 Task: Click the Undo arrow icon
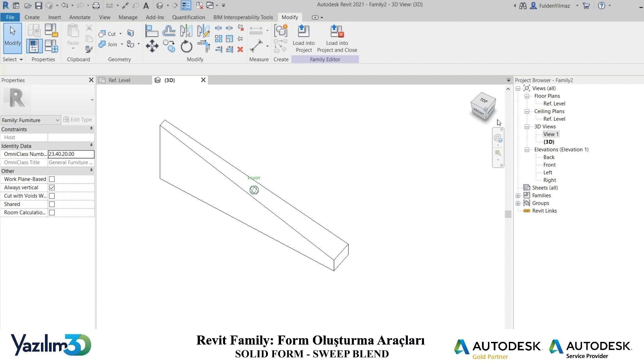(65, 5)
